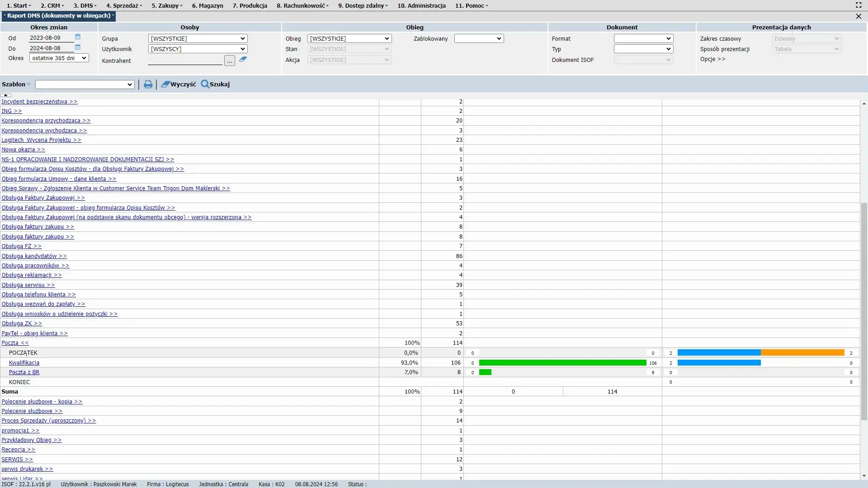Collapse filter panel with up arrow
Image resolution: width=868 pixels, height=488 pixels.
click(6, 95)
